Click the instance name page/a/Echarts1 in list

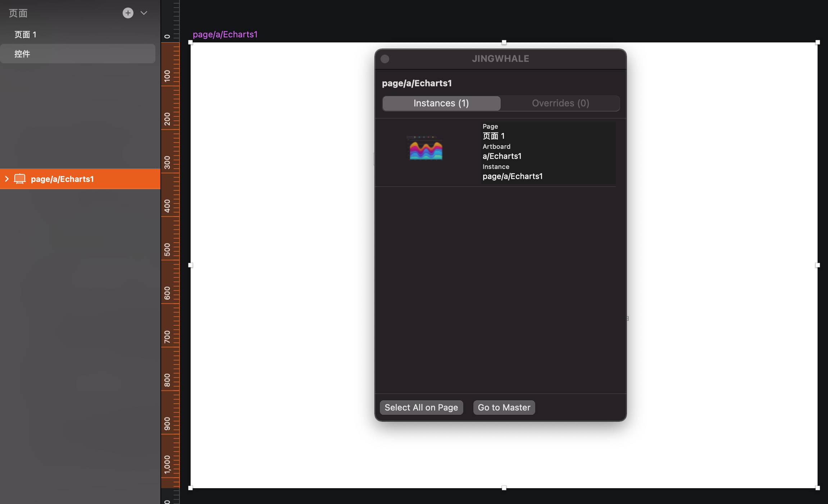(513, 177)
